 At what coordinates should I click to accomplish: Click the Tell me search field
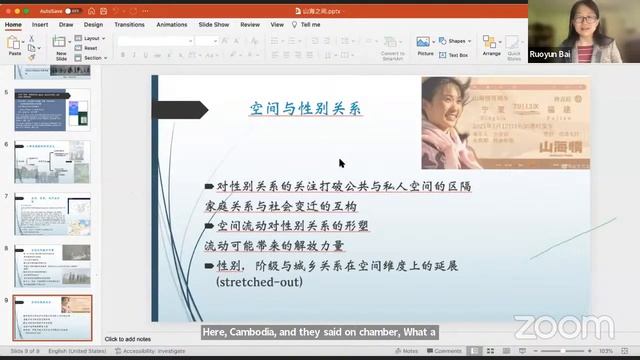pos(307,25)
